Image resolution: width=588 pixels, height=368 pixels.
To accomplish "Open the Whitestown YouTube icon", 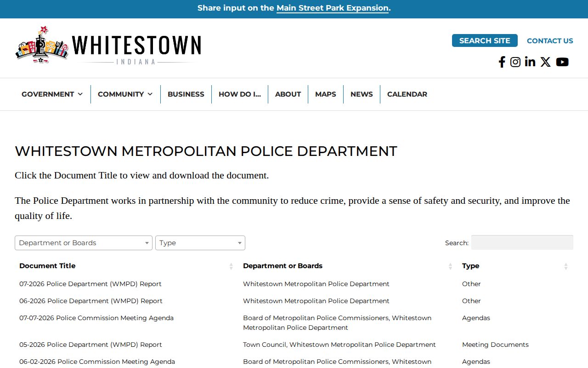I will pyautogui.click(x=562, y=62).
